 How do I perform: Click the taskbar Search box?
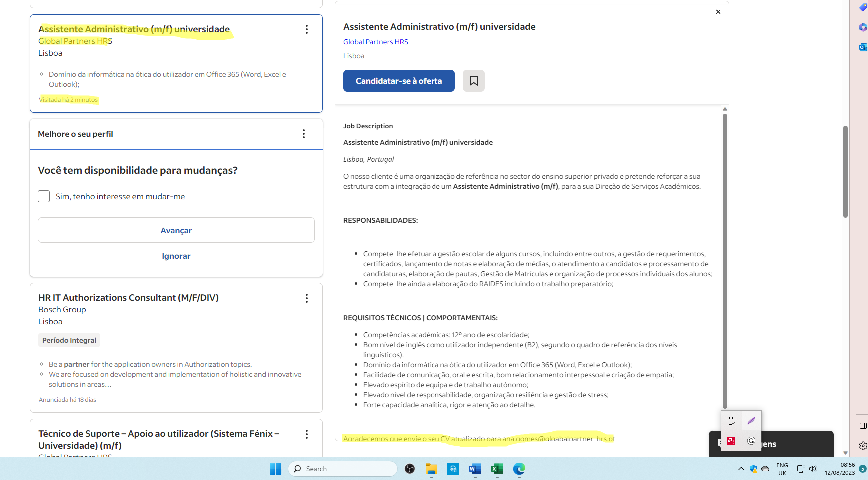[x=343, y=469]
